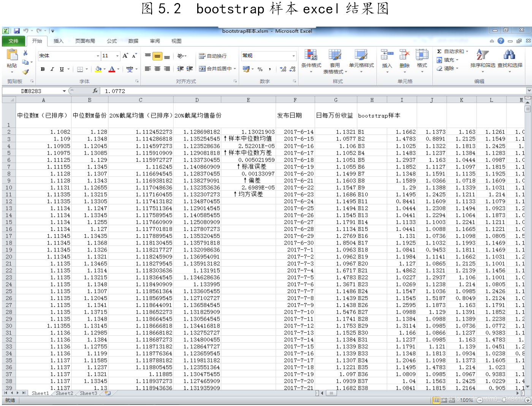Apply red font color swatch

click(112, 69)
